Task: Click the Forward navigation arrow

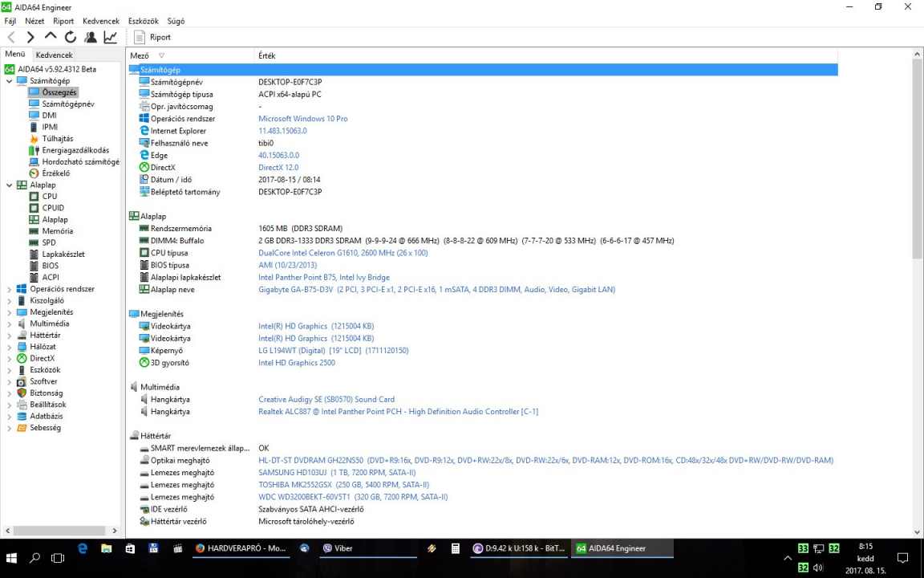Action: (x=30, y=37)
